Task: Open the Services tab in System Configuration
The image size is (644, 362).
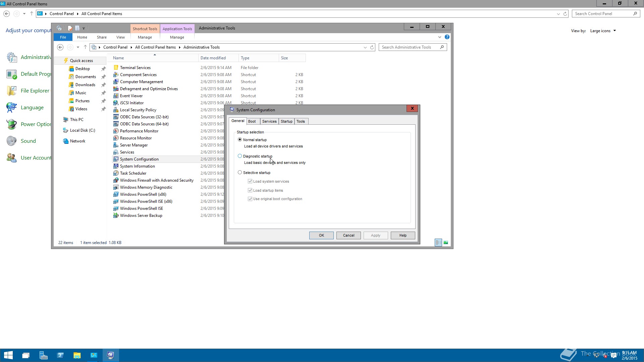Action: (x=269, y=121)
